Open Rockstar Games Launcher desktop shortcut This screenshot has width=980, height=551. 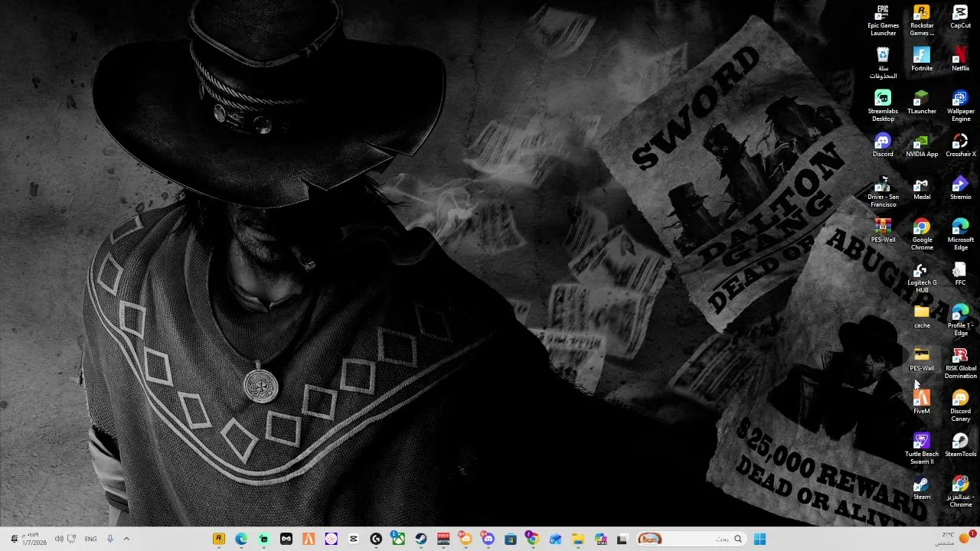(x=922, y=21)
